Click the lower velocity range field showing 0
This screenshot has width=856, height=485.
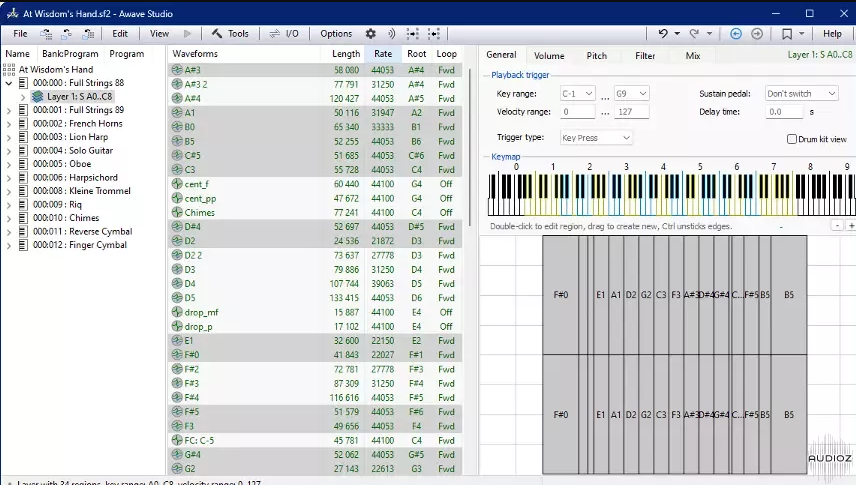[578, 112]
